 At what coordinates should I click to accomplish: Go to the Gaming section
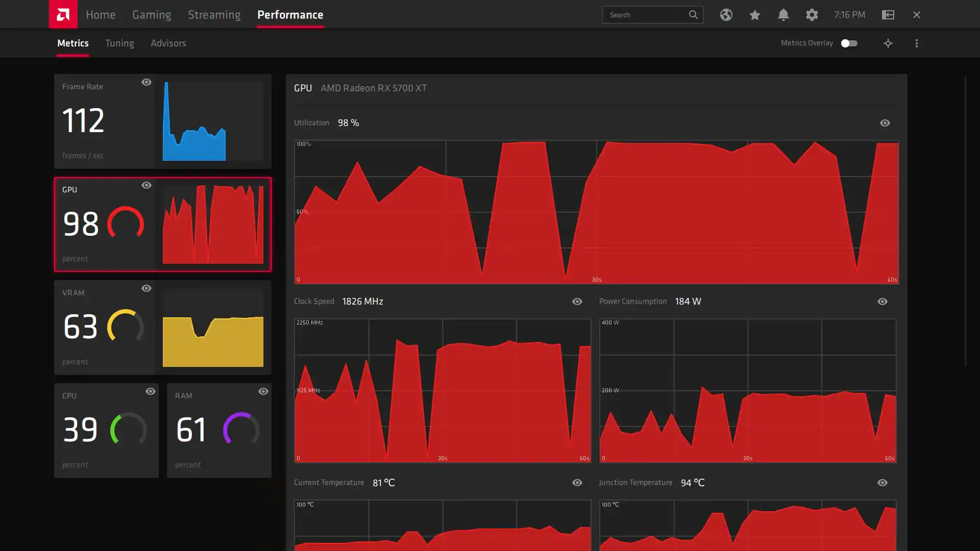[152, 15]
